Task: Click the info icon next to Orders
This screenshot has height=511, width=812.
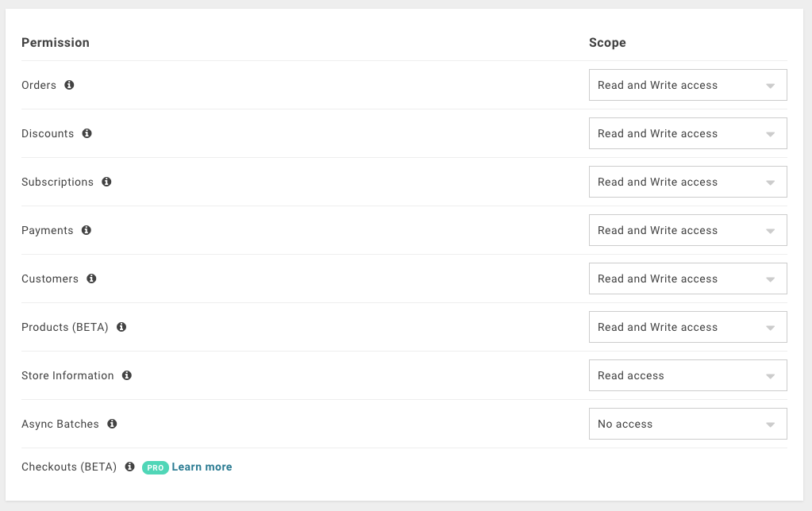Action: 69,85
